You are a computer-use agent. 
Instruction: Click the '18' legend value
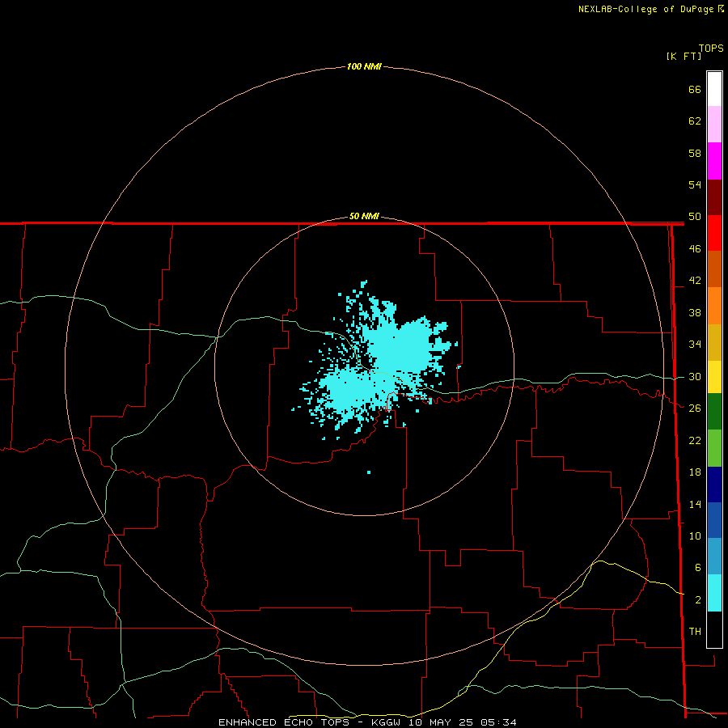point(695,472)
